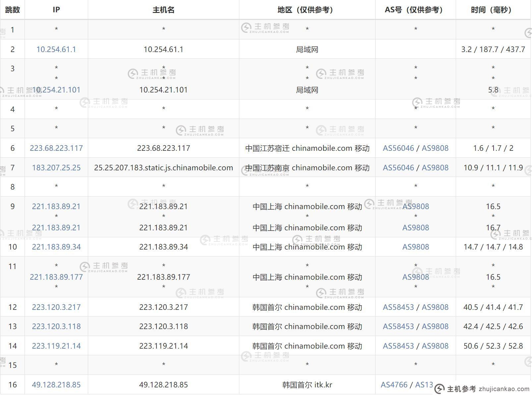
Task: Select time value 3.2 / 187.7 / 437.7
Action: click(x=493, y=49)
